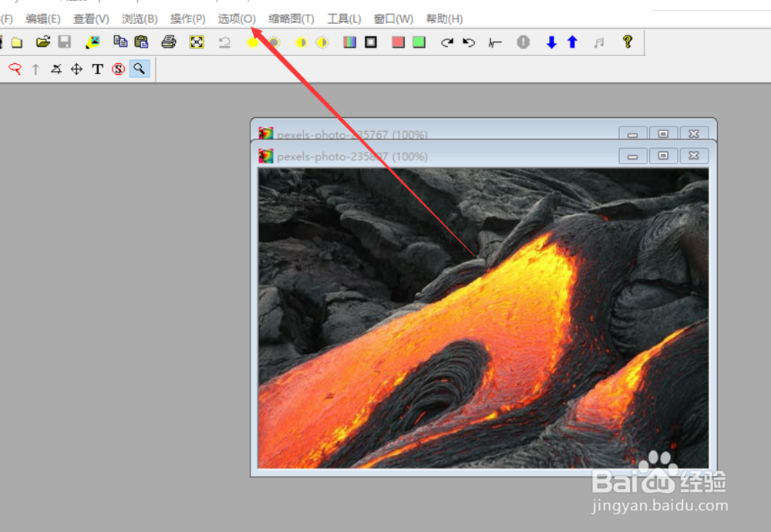Screen dimensions: 771x532
Task: Select the T text tool
Action: [x=97, y=69]
